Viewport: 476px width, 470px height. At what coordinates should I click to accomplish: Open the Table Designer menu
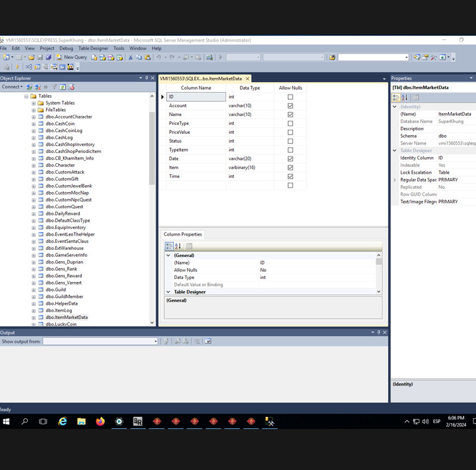point(93,48)
